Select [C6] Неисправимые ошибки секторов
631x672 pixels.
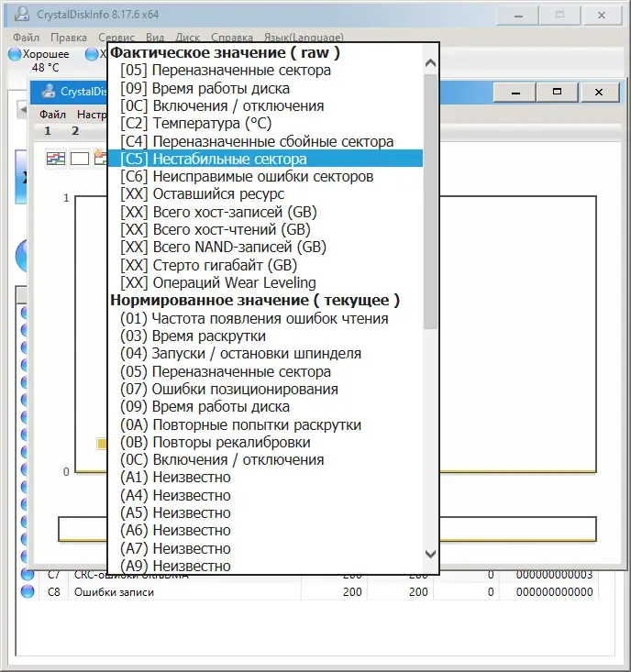pyautogui.click(x=265, y=177)
